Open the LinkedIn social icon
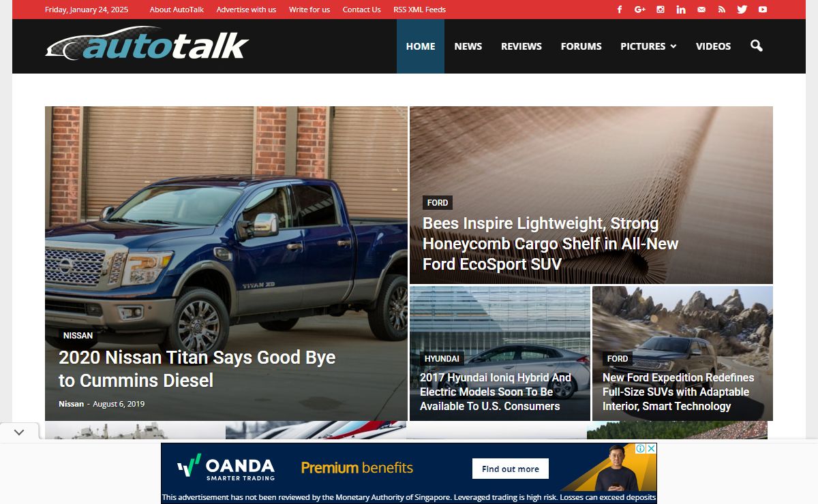This screenshot has height=504, width=818. click(680, 10)
